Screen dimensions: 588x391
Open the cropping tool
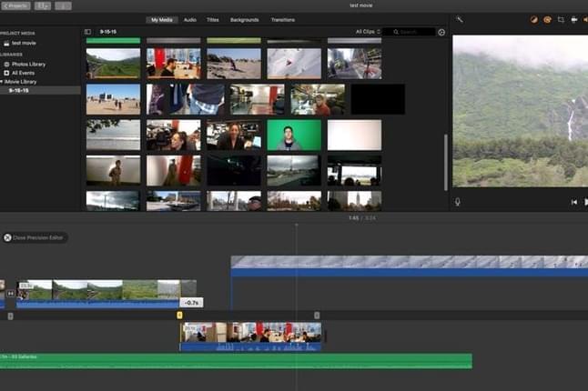(x=561, y=20)
